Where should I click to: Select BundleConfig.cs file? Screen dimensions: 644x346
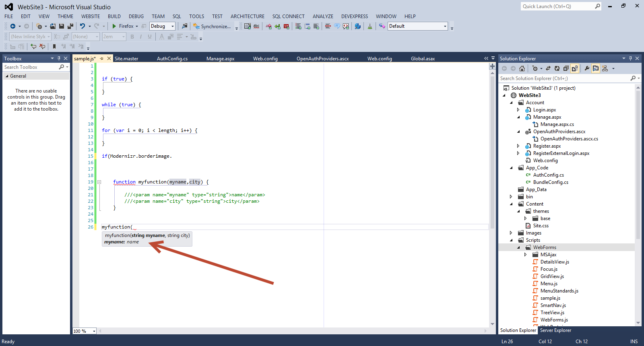point(551,182)
